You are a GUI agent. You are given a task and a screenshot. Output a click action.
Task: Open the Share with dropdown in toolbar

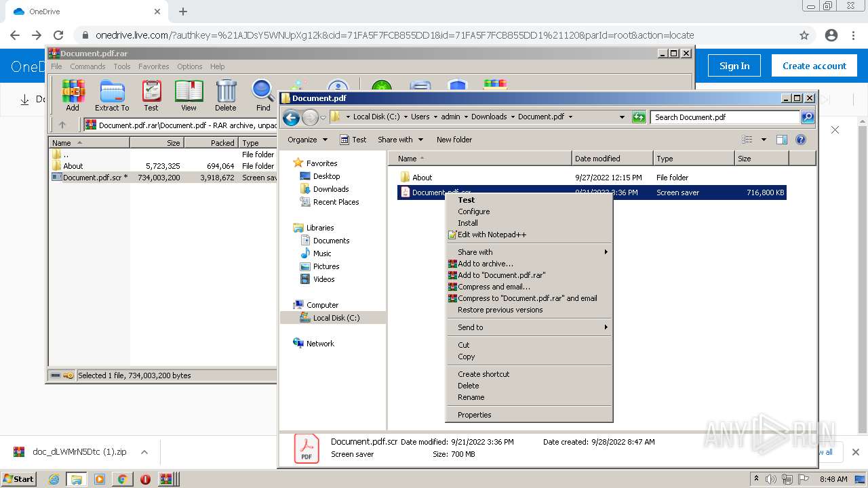401,140
